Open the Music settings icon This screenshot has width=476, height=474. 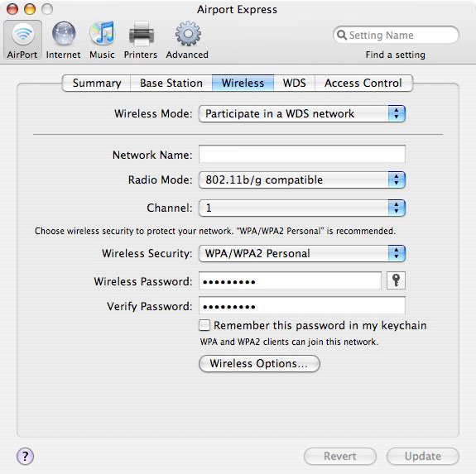point(102,40)
